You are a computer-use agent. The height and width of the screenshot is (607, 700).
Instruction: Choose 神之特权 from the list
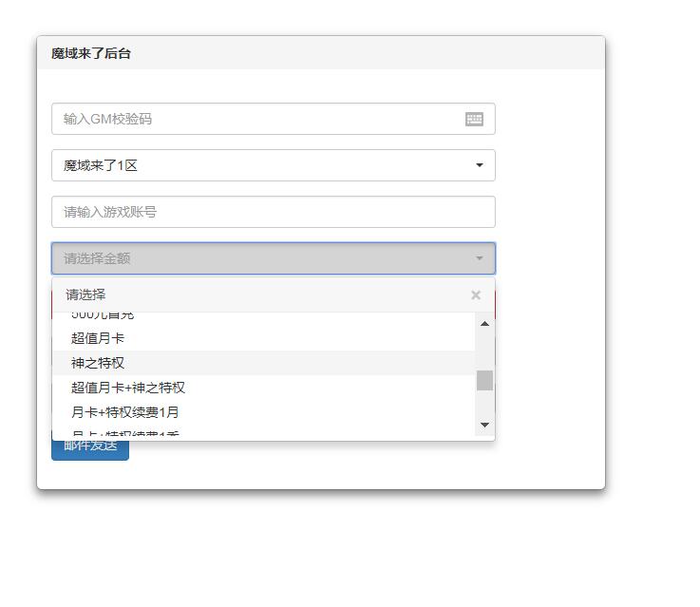pyautogui.click(x=98, y=363)
